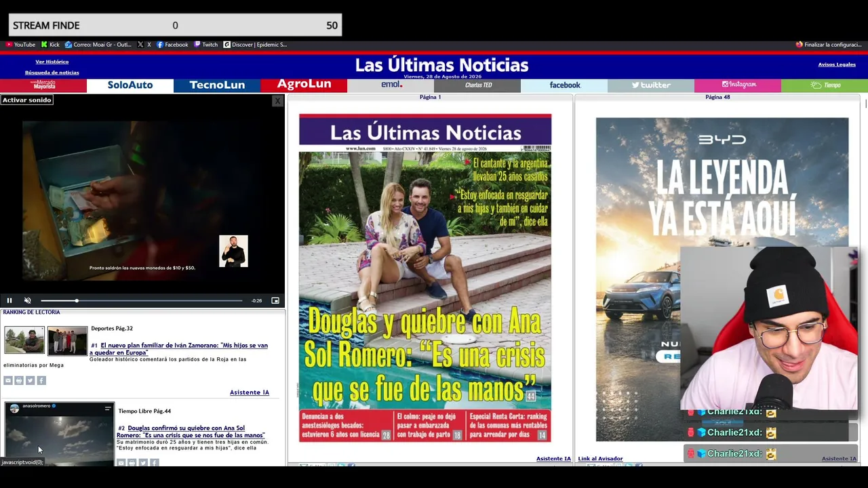Seek on the video progress bar

click(x=141, y=300)
